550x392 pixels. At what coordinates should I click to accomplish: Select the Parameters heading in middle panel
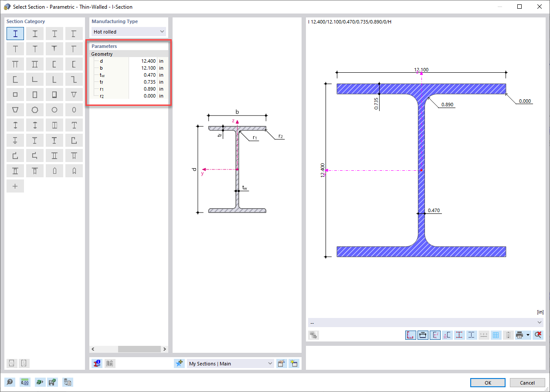coord(105,46)
